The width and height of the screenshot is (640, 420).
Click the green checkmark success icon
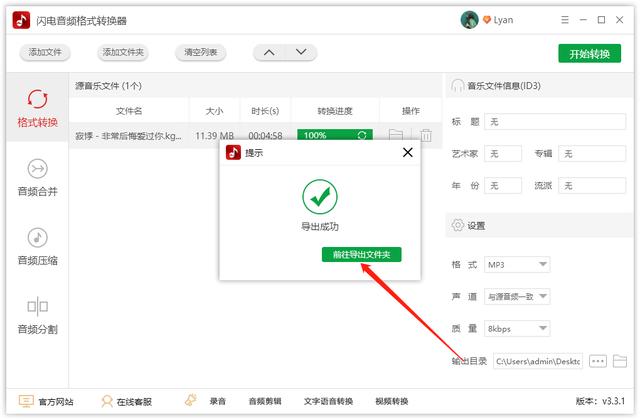320,197
